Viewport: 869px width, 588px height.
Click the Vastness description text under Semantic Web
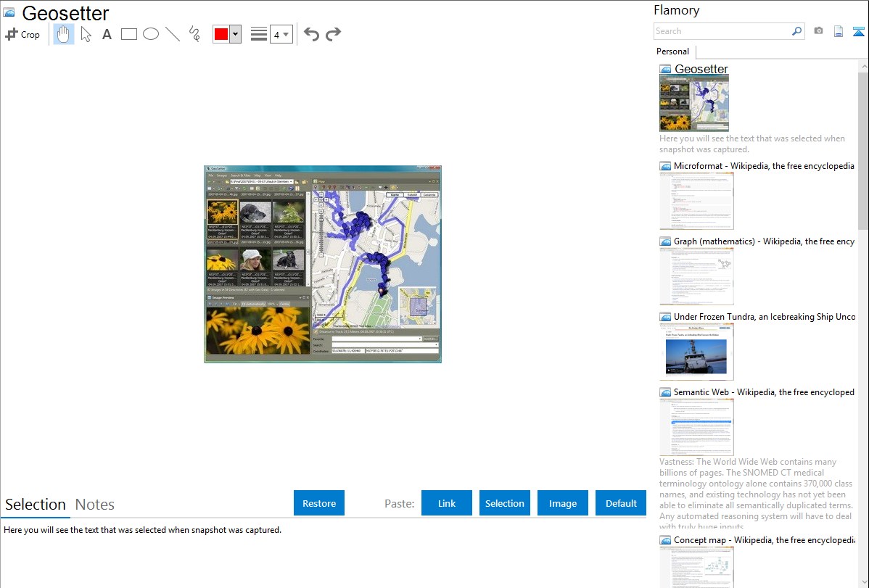click(756, 494)
